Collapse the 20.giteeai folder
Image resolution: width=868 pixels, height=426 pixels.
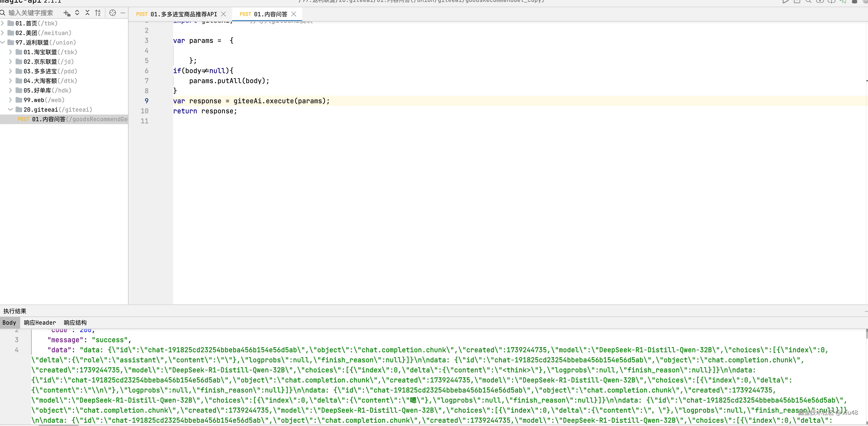(11, 109)
